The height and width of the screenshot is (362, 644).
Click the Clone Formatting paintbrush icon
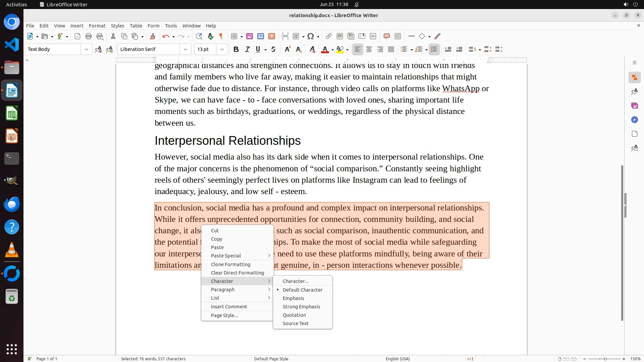[153, 37]
